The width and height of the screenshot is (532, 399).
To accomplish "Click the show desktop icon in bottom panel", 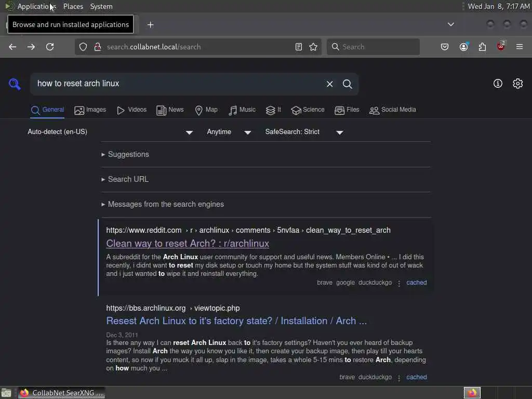I will 6,393.
